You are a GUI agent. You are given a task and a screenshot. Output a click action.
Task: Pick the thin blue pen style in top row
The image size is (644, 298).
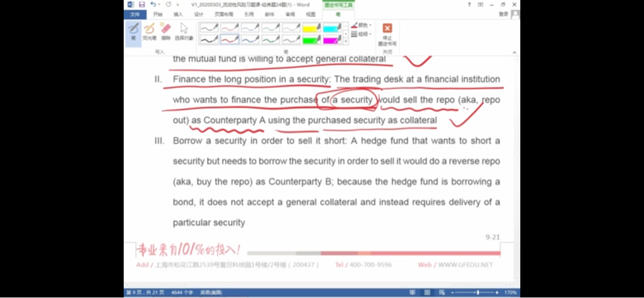click(x=250, y=28)
